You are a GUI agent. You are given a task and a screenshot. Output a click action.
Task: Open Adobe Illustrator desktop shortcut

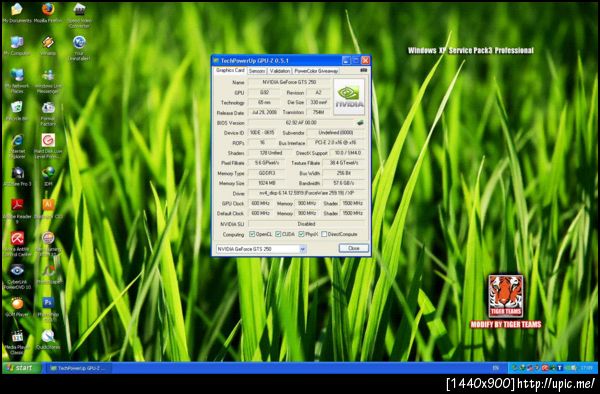click(48, 210)
